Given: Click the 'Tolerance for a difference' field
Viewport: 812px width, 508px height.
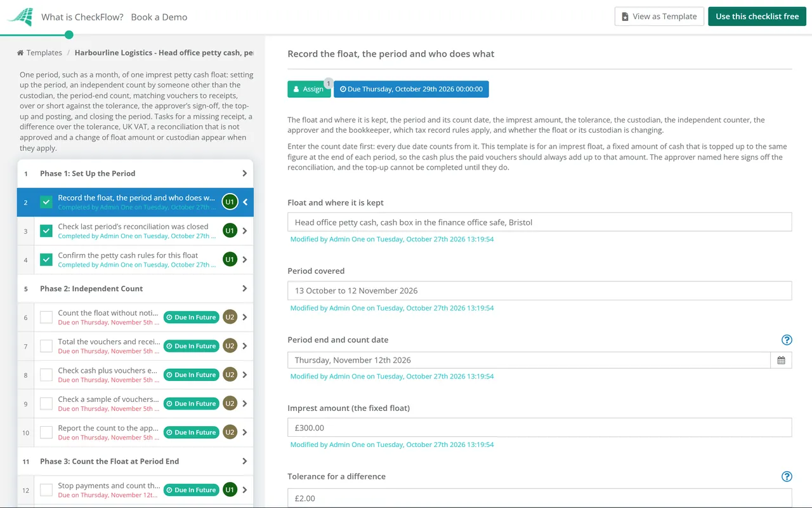Looking at the screenshot, I should (x=540, y=498).
